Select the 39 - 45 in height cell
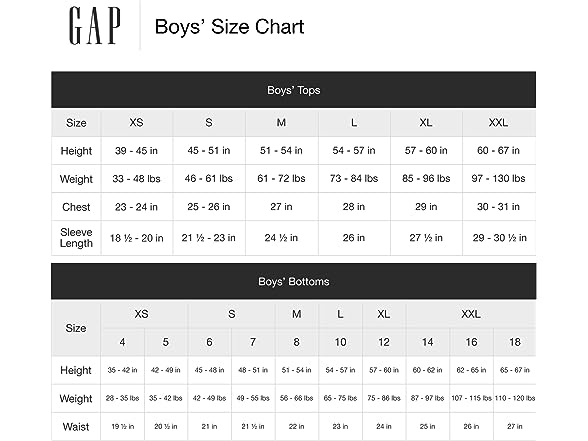Image resolution: width=588 pixels, height=441 pixels. tap(136, 150)
